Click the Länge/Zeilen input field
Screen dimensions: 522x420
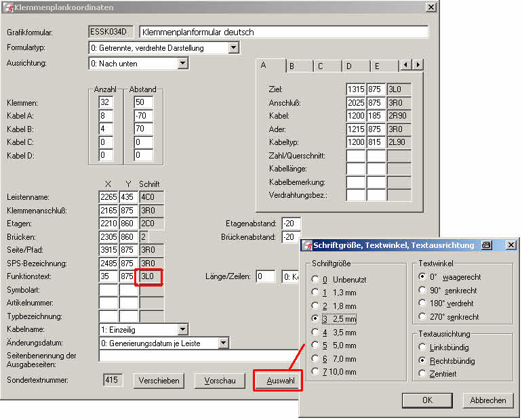[265, 276]
